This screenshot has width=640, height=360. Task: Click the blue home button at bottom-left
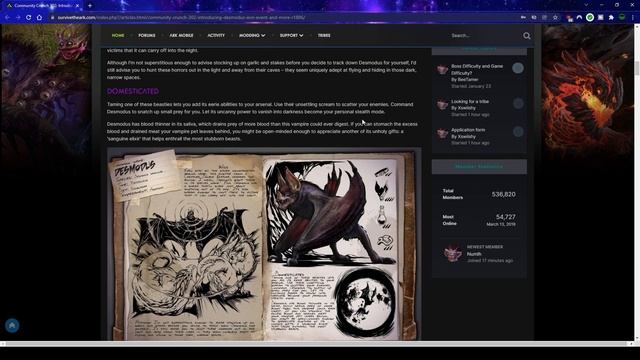12,325
